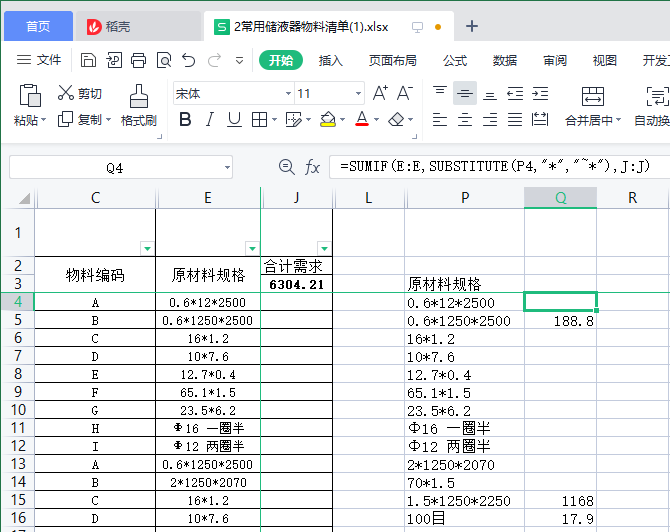Viewport: 670px width, 532px height.
Task: Open font size dropdown 11
Action: coord(358,94)
